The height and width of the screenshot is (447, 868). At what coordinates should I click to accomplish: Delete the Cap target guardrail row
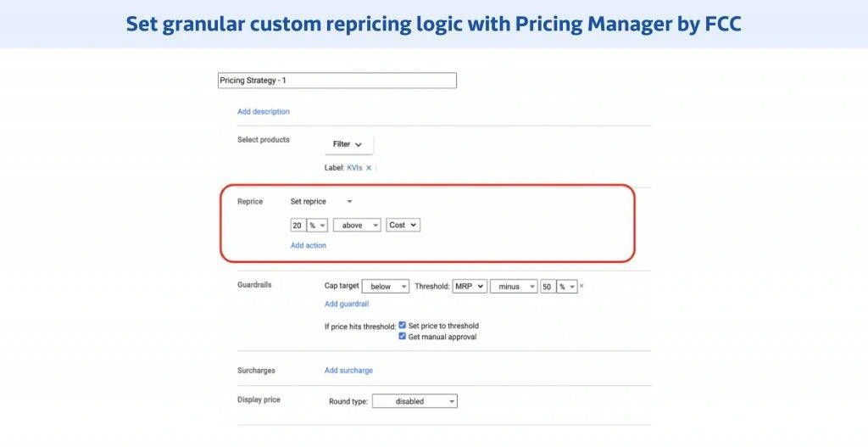pyautogui.click(x=581, y=287)
